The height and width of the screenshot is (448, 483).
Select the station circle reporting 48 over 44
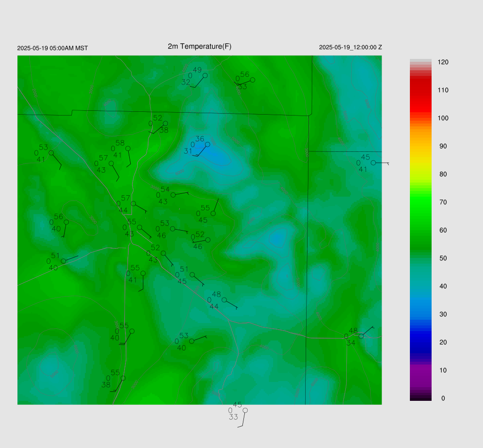coord(224,300)
